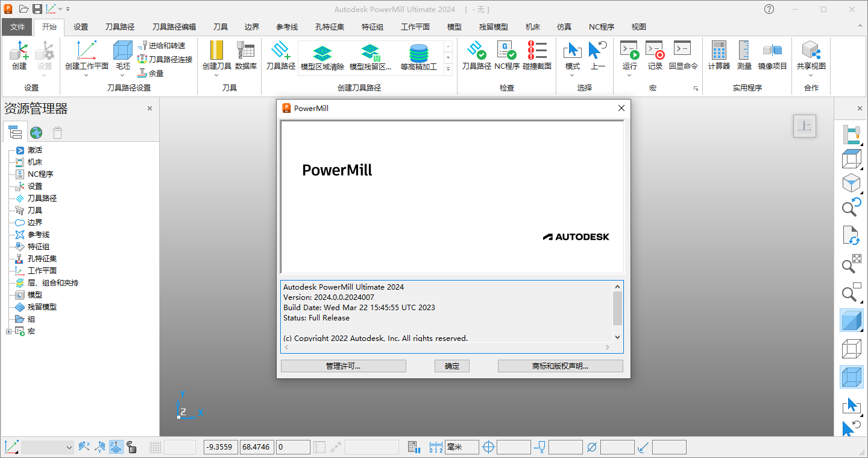Click the X coordinate input field

(220, 447)
